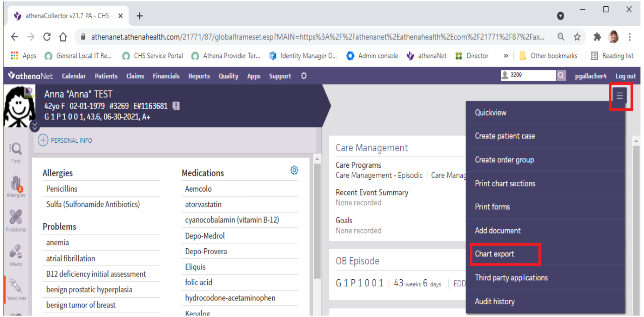Screen dimensions: 644x317
Task: Open a new browser tab
Action: [x=140, y=16]
